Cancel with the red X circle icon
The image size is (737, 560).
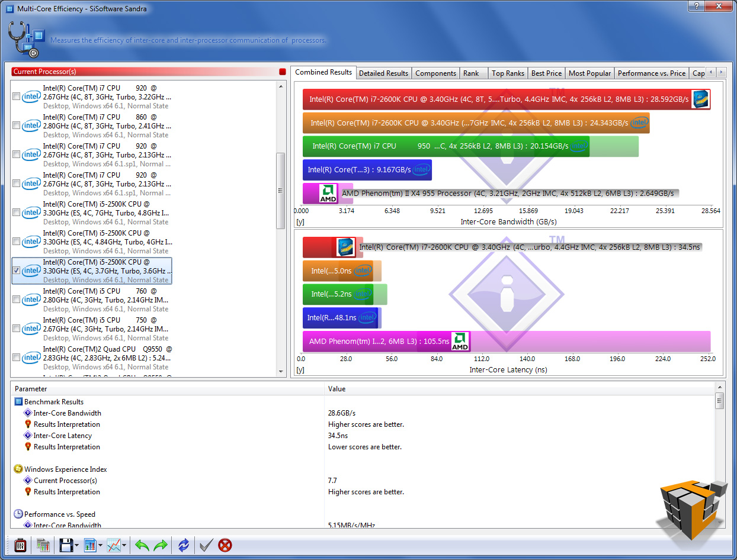(x=225, y=545)
